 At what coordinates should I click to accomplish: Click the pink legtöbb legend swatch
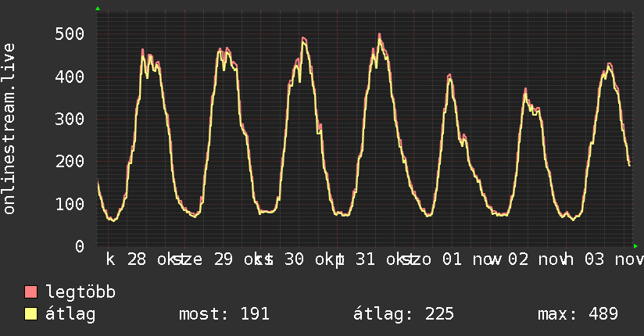30,291
